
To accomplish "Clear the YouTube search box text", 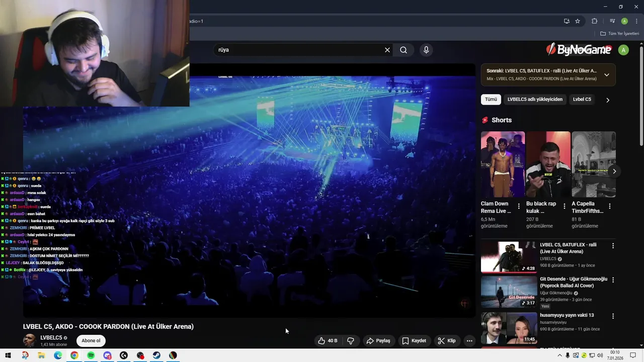I will pyautogui.click(x=387, y=50).
